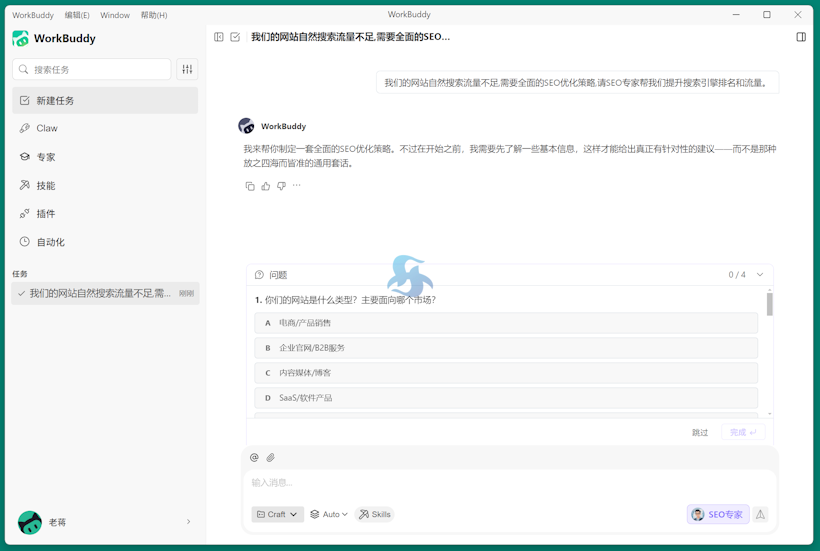Give thumbs up to the reply

266,186
